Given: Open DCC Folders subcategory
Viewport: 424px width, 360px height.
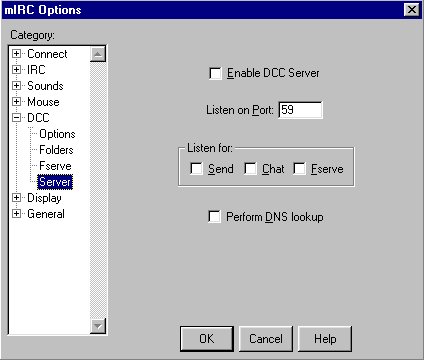Looking at the screenshot, I should coord(56,150).
